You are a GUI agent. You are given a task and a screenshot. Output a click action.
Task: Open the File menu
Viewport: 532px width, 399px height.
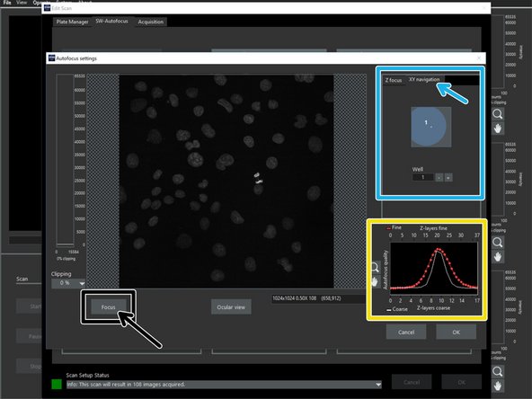click(7, 3)
